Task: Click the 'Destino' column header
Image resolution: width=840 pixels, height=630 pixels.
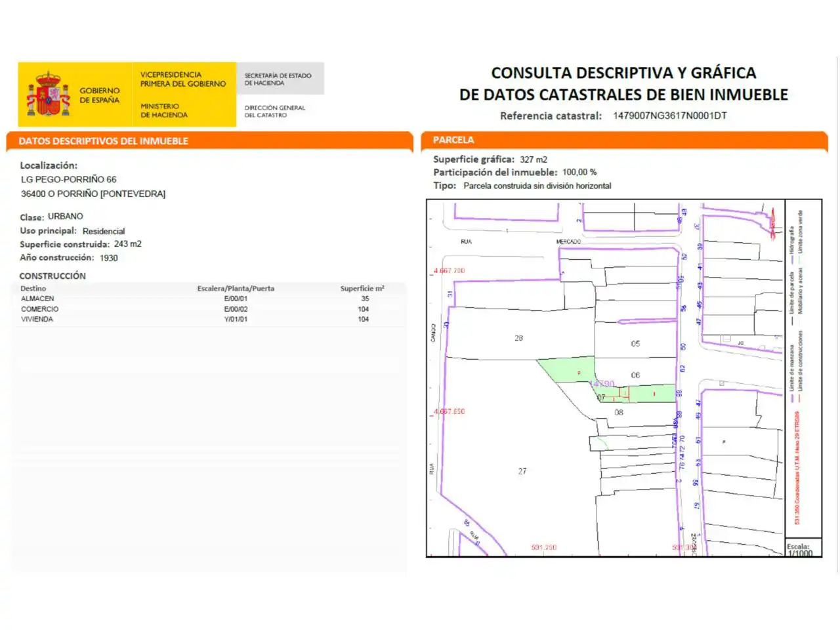Action: tap(33, 288)
